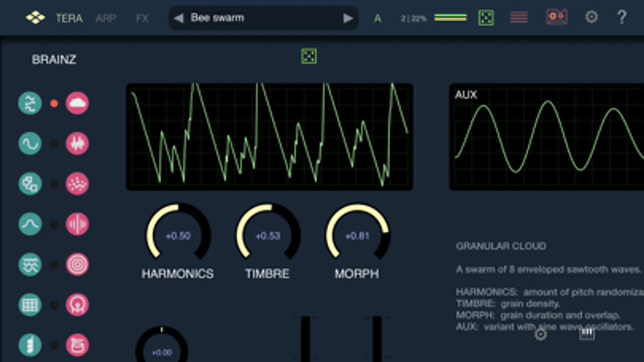Open settings with the top gear icon
Viewport: 644px width, 362px height.
tap(591, 17)
